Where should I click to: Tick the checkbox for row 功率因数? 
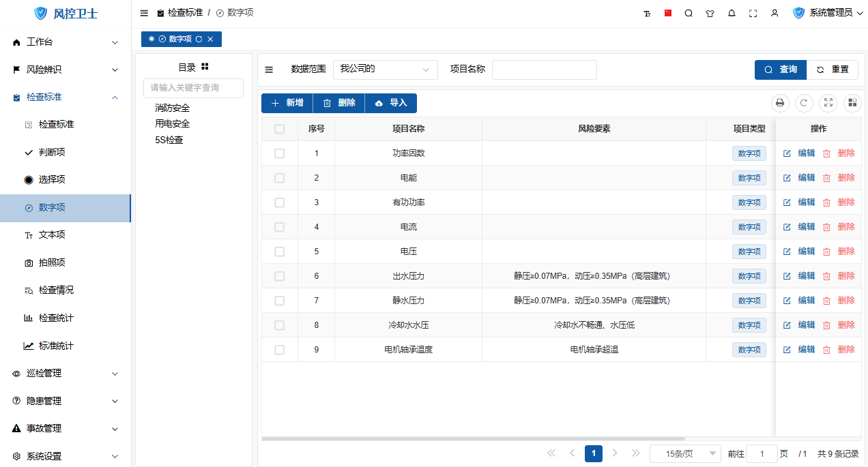[279, 153]
